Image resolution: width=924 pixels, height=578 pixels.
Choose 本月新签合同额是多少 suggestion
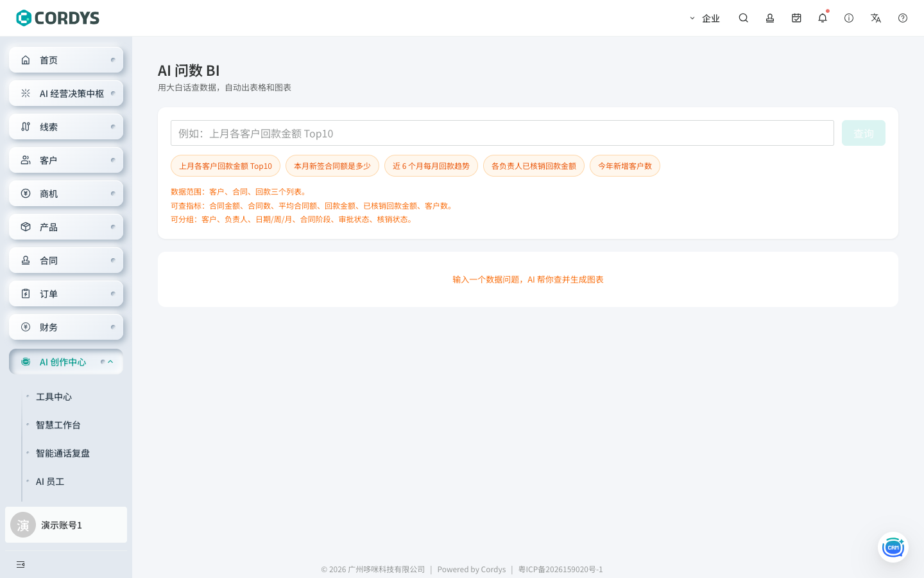(332, 166)
